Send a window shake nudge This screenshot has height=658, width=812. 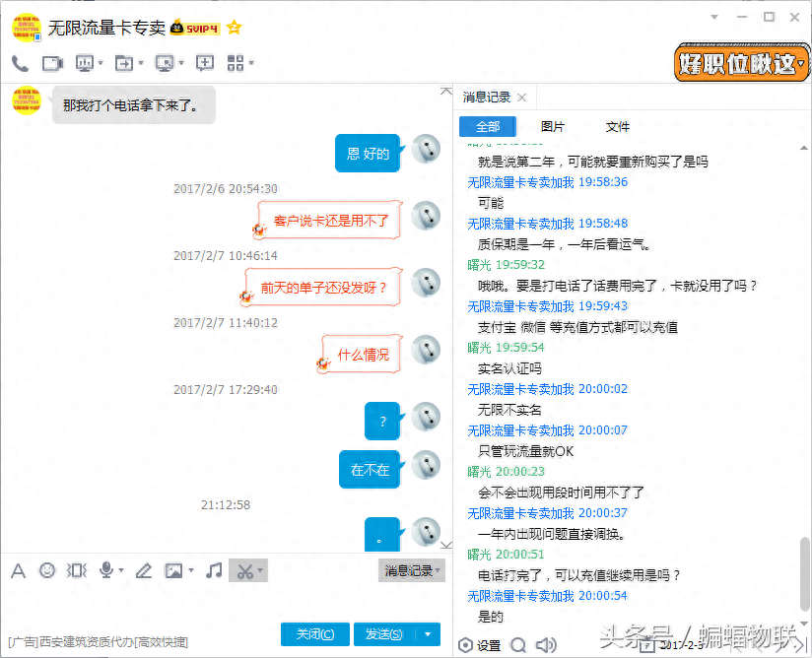point(77,570)
